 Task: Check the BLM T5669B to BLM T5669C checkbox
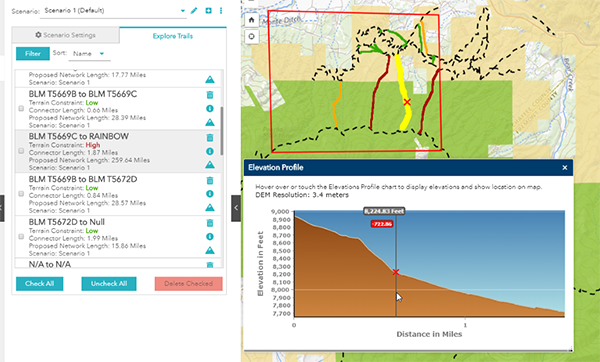21,109
